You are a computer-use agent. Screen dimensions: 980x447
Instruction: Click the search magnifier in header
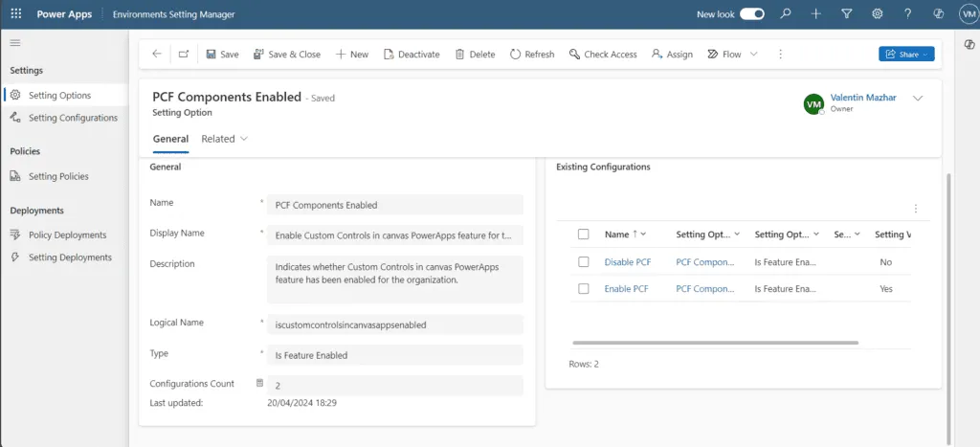point(786,13)
